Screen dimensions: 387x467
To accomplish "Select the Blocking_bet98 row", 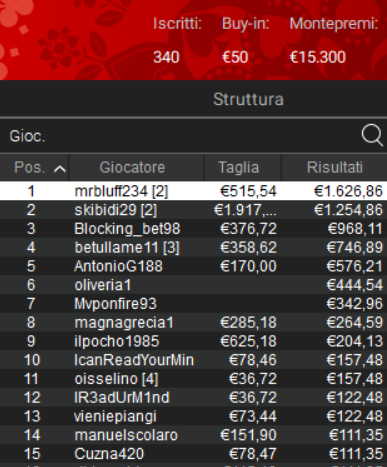I will tap(193, 229).
